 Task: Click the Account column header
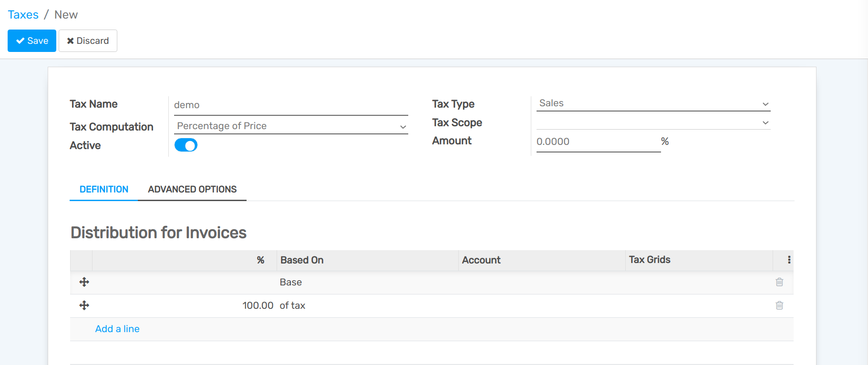coord(481,260)
